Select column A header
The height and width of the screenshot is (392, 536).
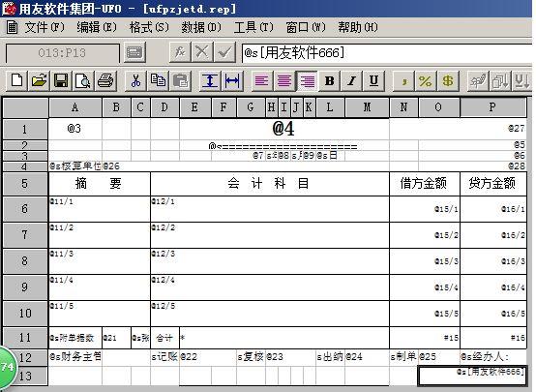75,107
